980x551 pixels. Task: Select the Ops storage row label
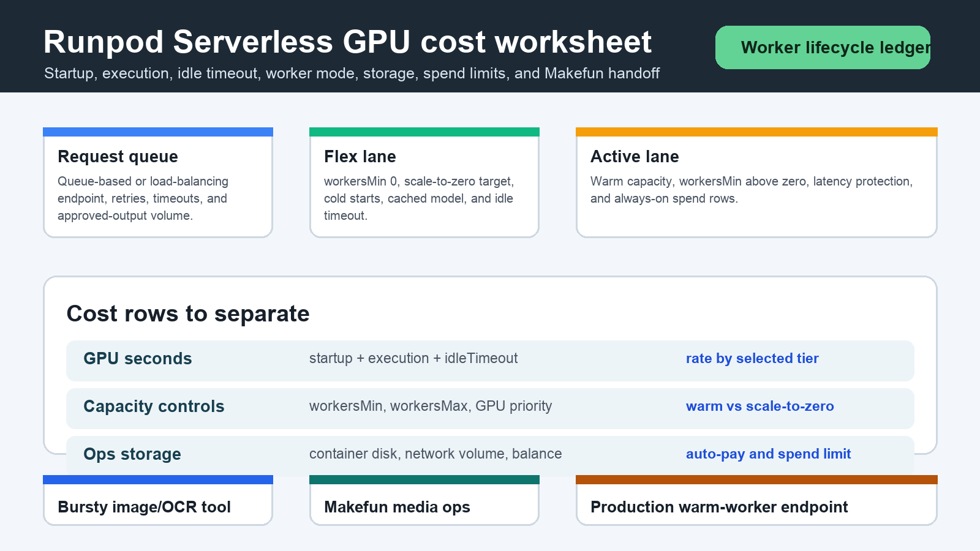pos(132,454)
